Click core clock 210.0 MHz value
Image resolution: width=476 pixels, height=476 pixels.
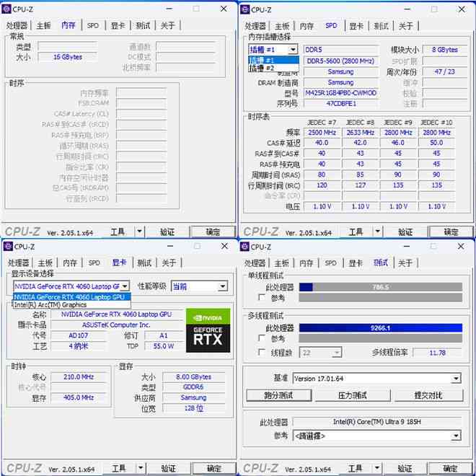click(79, 376)
